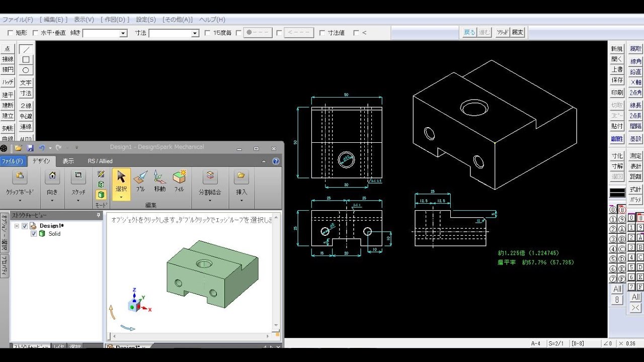
Task: Save design using DesignSpark floppy icon
Action: tap(30, 148)
